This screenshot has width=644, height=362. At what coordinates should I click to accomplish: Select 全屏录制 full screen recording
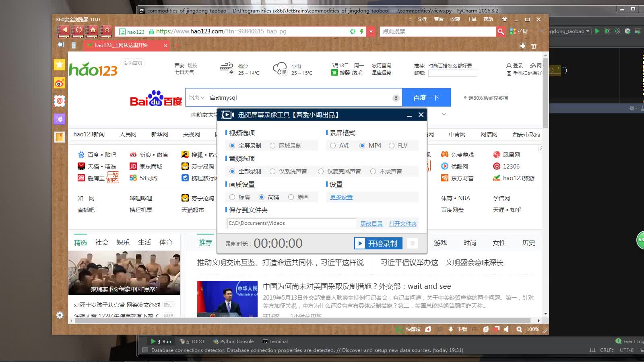(246, 146)
